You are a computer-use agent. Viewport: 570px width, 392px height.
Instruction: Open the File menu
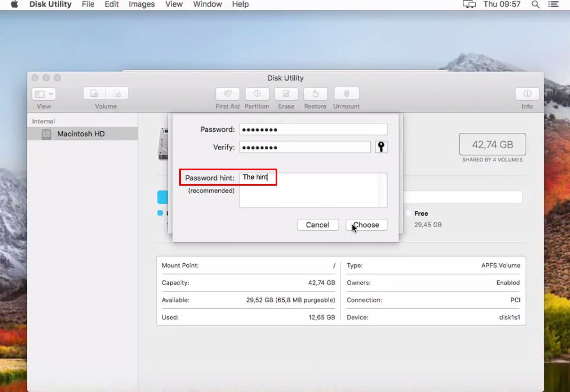[88, 4]
